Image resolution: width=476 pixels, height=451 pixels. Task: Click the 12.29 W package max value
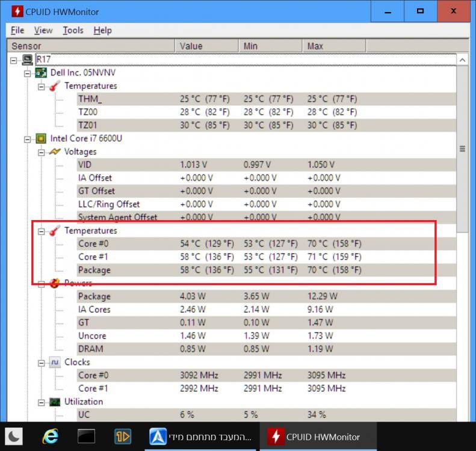point(323,296)
